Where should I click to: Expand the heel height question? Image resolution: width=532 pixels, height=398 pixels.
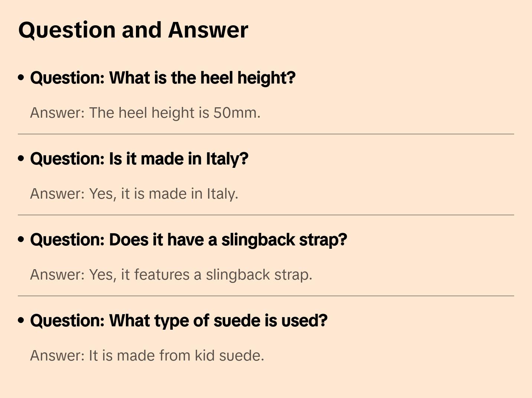tap(163, 78)
